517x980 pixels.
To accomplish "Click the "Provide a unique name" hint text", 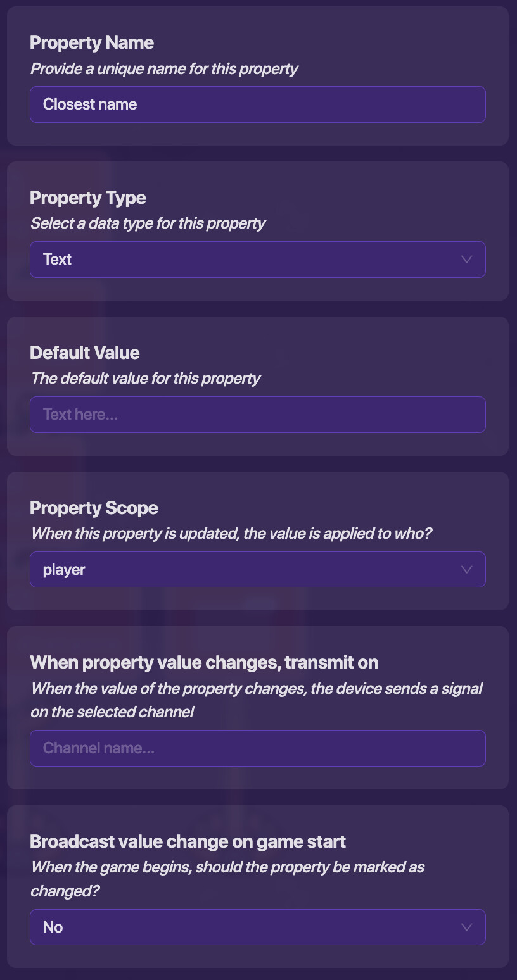I will point(164,69).
